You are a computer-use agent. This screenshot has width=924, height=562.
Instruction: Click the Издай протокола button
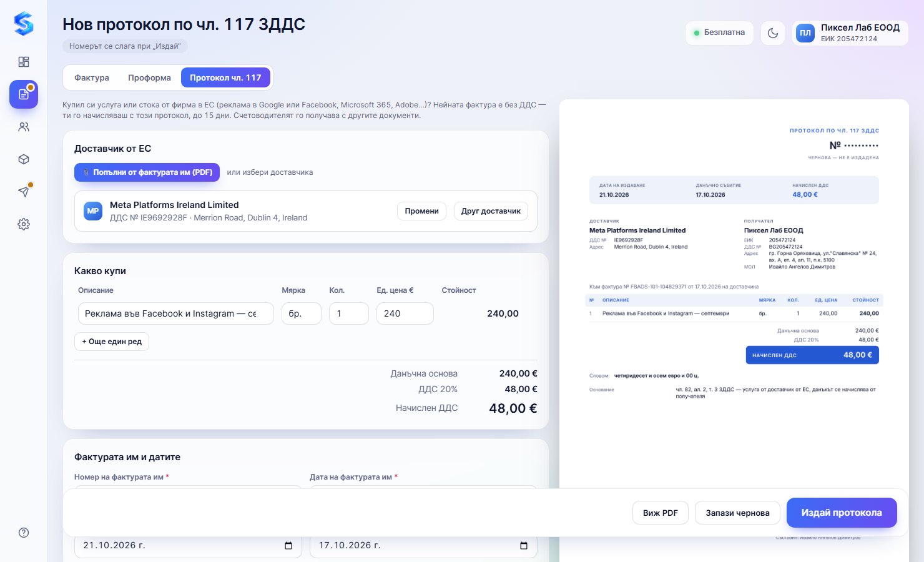(x=842, y=513)
